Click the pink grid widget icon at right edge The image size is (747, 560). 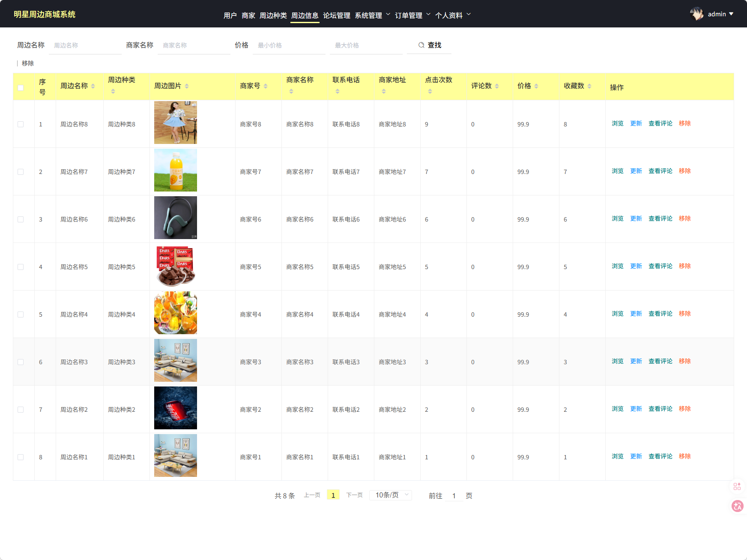coord(737,486)
